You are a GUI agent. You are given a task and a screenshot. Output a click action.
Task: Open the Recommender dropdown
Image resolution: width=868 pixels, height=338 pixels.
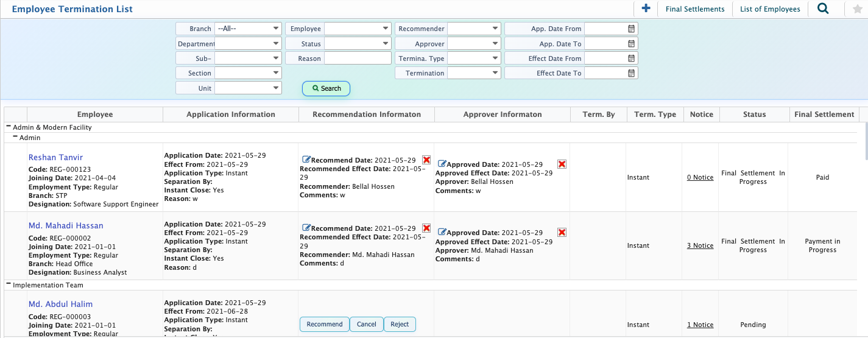click(x=474, y=29)
